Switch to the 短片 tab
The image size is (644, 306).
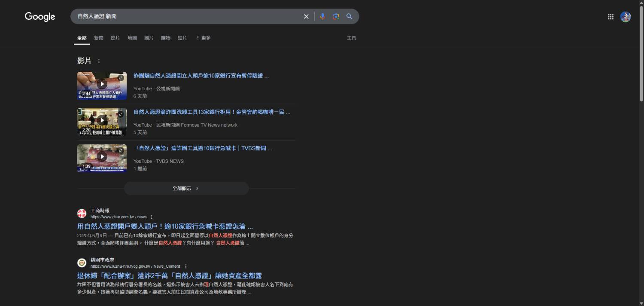tap(182, 38)
